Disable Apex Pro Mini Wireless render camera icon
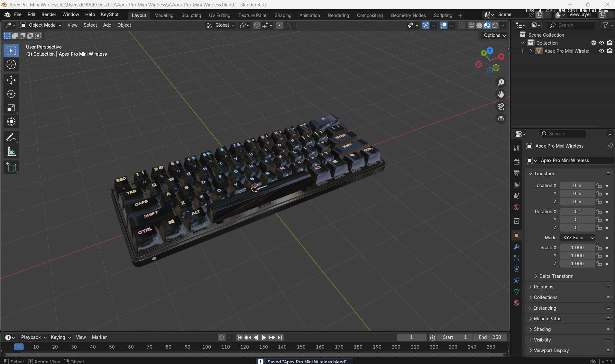The width and height of the screenshot is (615, 364). tap(610, 51)
